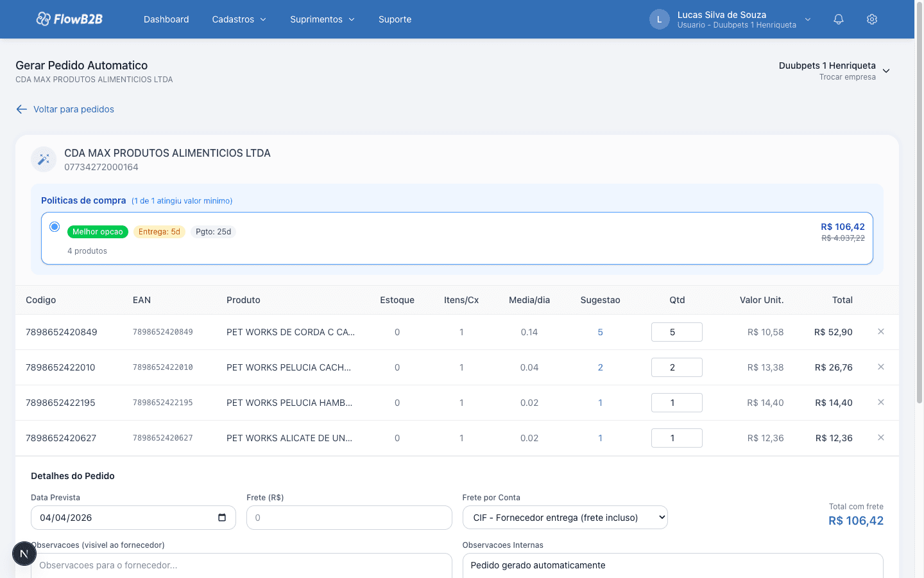Click code 7898652420849 in the Codigo column

(62, 332)
